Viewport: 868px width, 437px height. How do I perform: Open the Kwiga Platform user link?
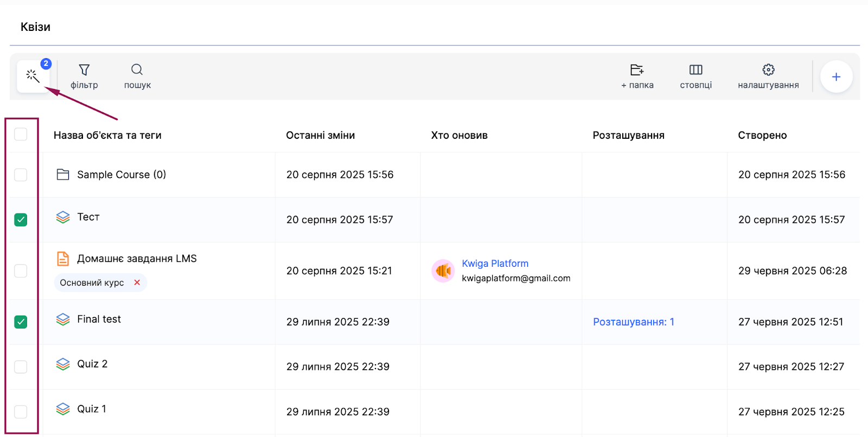(x=495, y=264)
